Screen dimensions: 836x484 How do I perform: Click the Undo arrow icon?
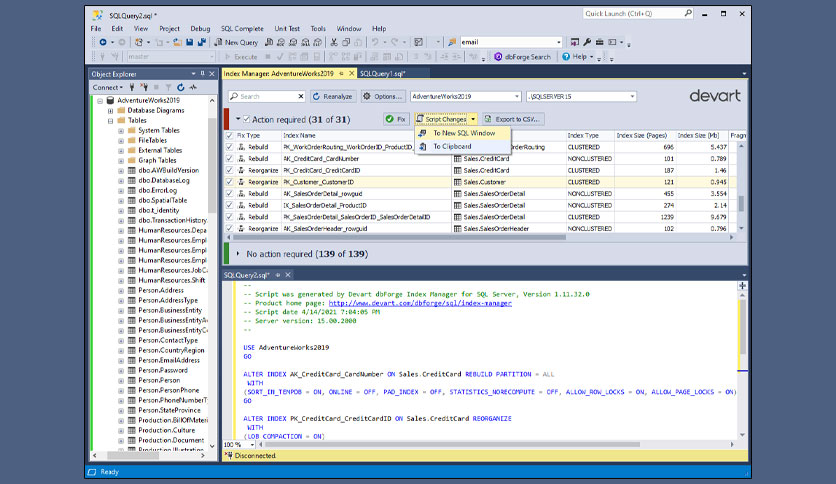375,42
